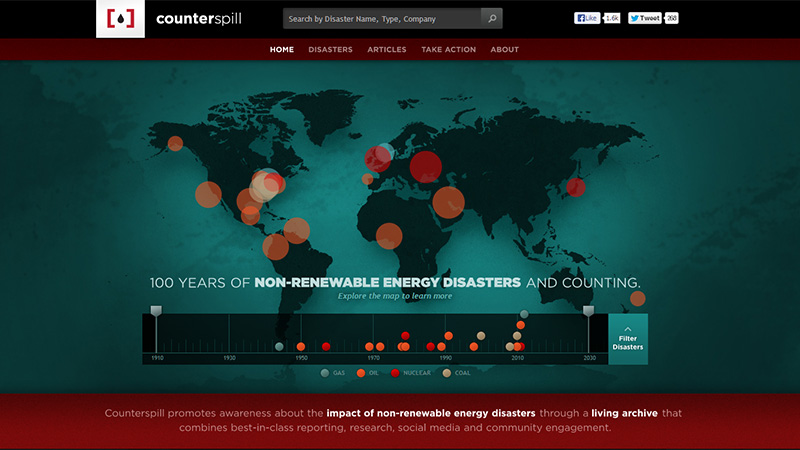The height and width of the screenshot is (450, 800).
Task: Open the Disasters menu item
Action: [330, 49]
